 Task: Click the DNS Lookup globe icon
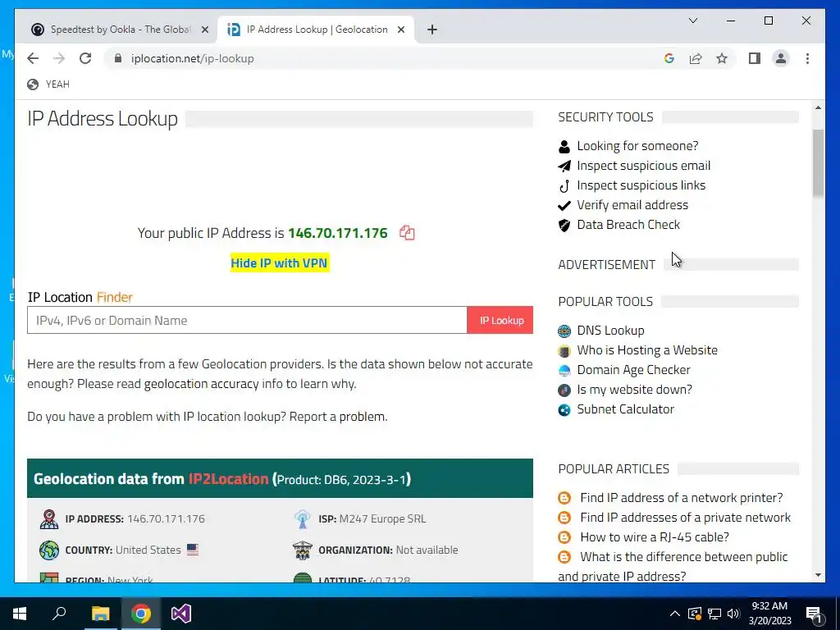564,331
